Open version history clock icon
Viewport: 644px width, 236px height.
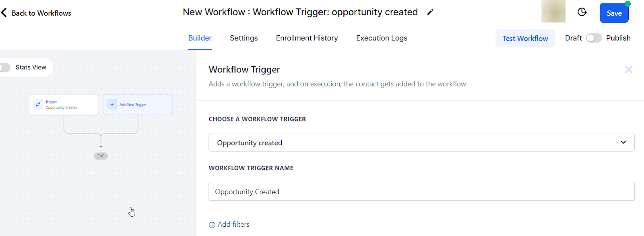(582, 12)
